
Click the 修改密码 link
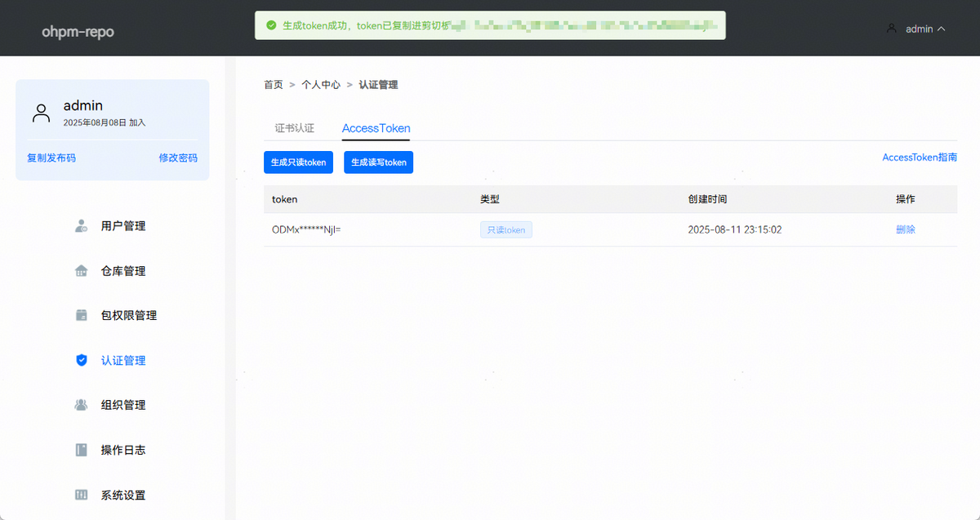(x=178, y=158)
